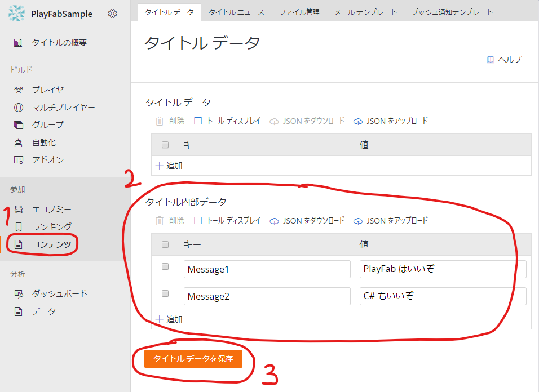The height and width of the screenshot is (392, 539).
Task: Click the PlayFab はいいぞ value field
Action: tap(443, 269)
